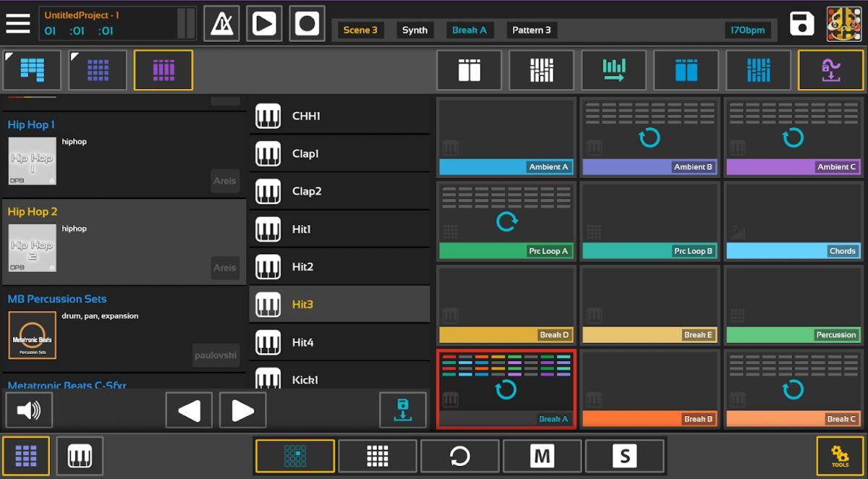Change the 170bpm tempo setting

(747, 30)
